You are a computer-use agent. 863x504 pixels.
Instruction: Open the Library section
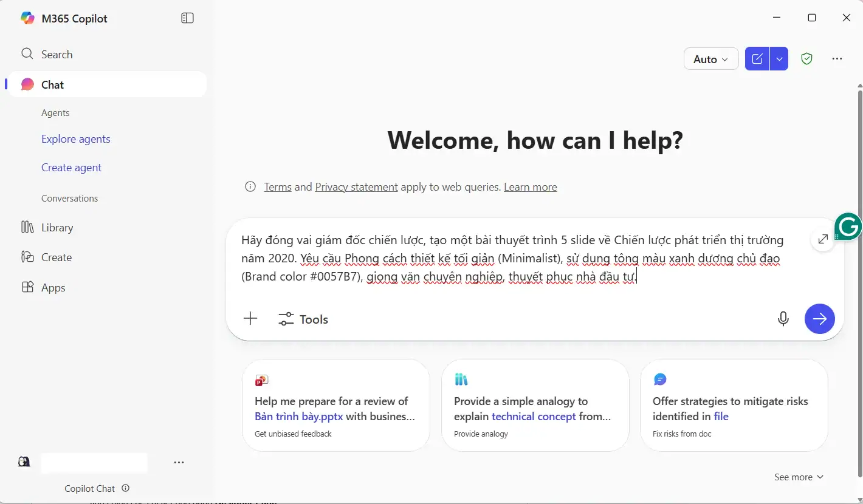coord(57,227)
